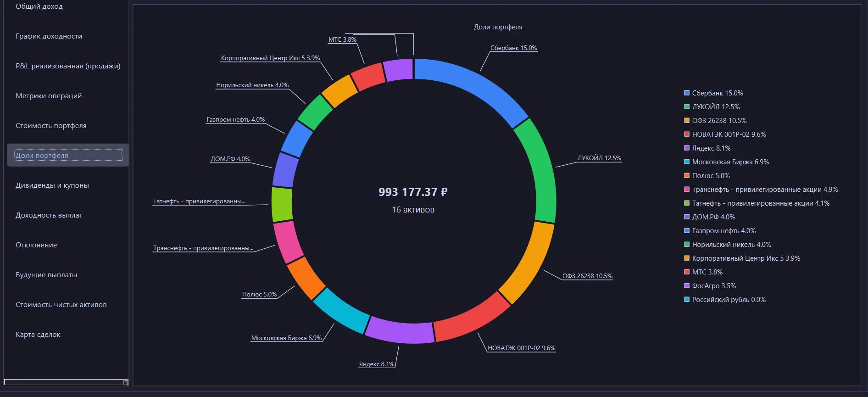Open the Общий доход section

click(x=39, y=6)
